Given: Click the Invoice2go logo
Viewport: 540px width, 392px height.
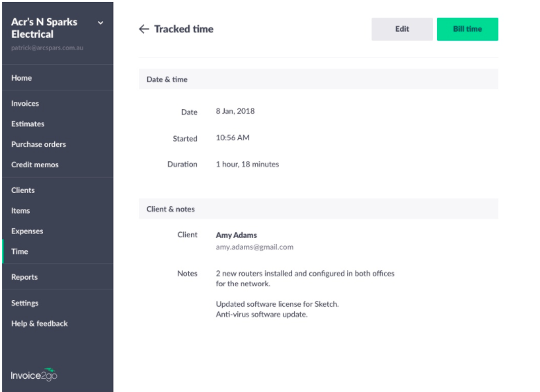Looking at the screenshot, I should pos(34,375).
